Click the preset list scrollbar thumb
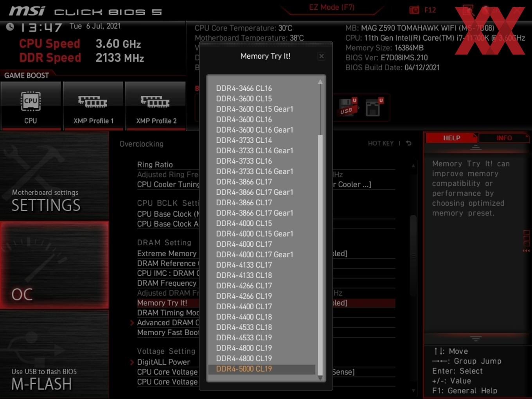Image resolution: width=532 pixels, height=399 pixels. (320, 254)
